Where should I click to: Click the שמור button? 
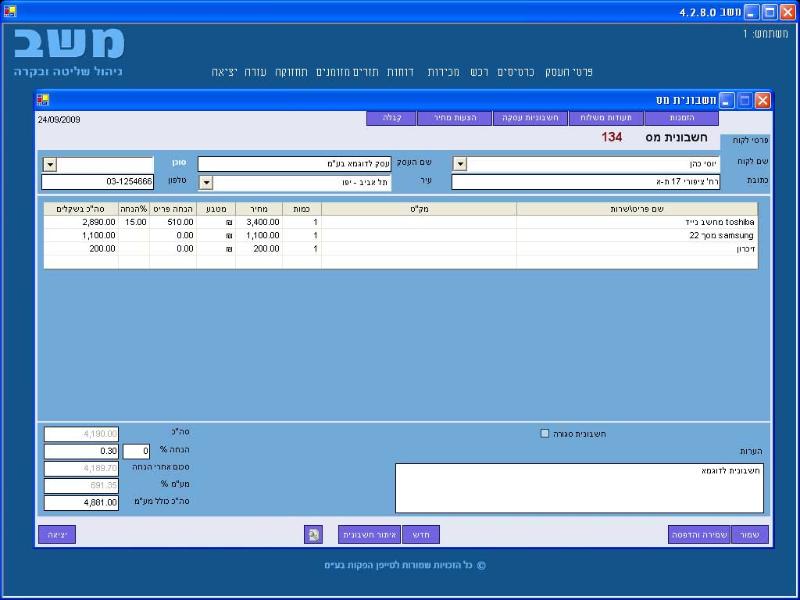point(750,535)
